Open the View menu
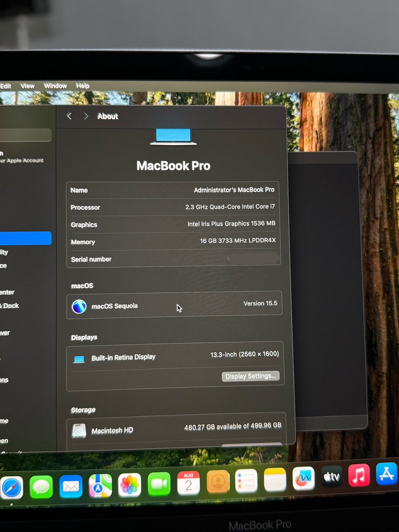This screenshot has height=532, width=399. [27, 86]
